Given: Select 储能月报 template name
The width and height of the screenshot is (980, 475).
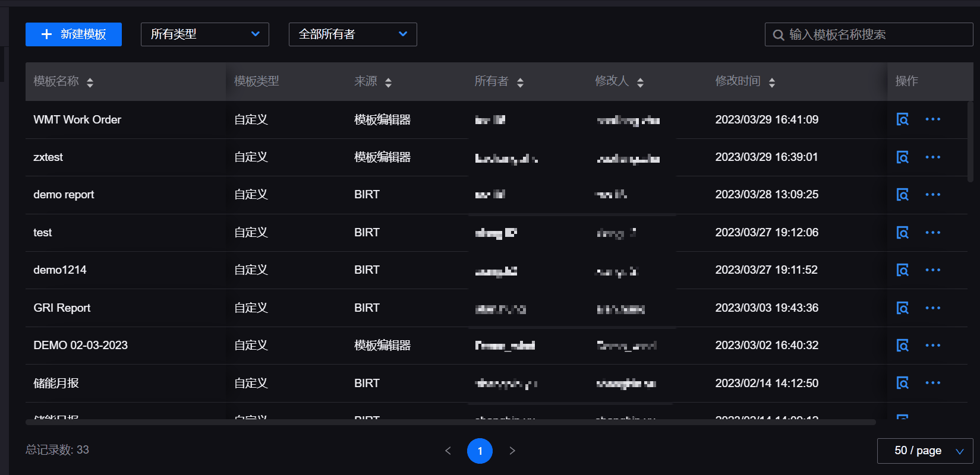Looking at the screenshot, I should (56, 383).
